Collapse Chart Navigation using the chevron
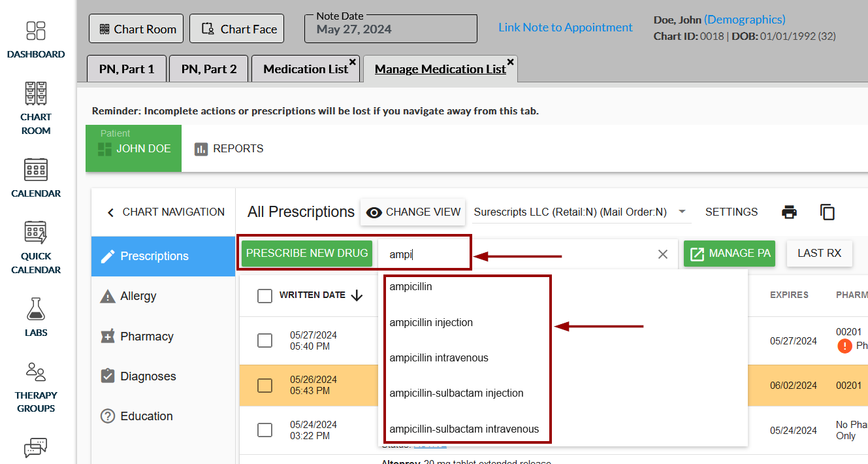Image resolution: width=868 pixels, height=464 pixels. 110,212
